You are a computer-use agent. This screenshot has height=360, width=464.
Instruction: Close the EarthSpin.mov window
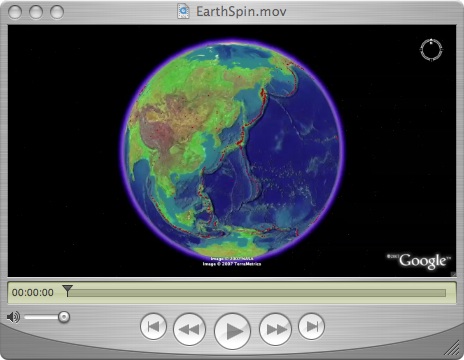point(15,12)
